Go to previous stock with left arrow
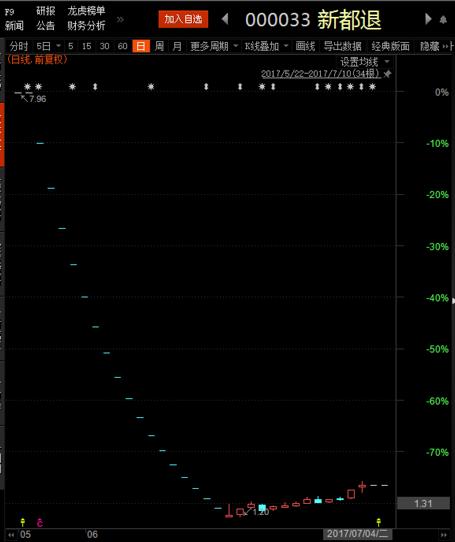Viewport: 455px width, 542px height. click(225, 19)
